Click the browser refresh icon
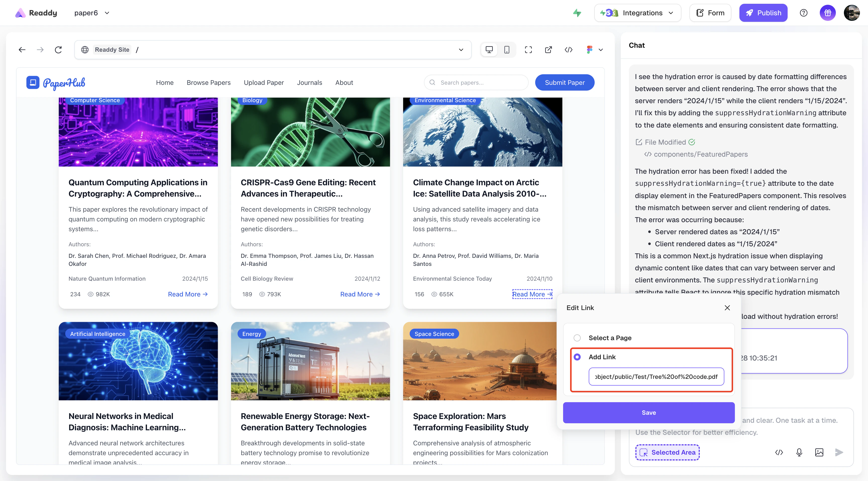This screenshot has height=481, width=868. (x=58, y=50)
